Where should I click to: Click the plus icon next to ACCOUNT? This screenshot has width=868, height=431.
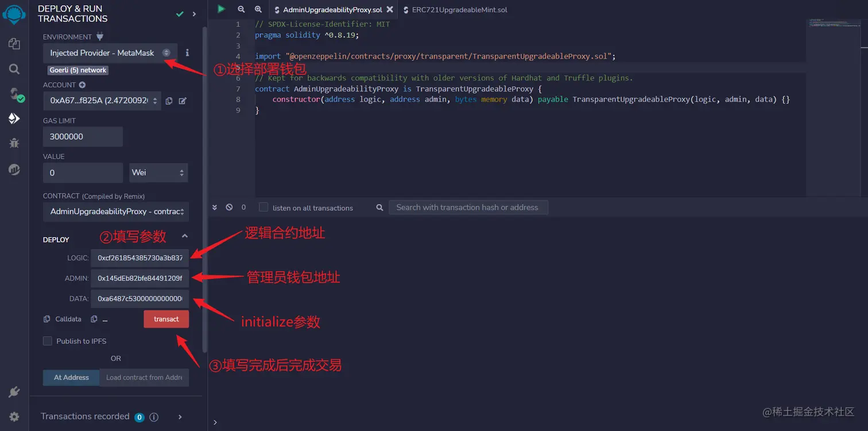click(x=82, y=85)
